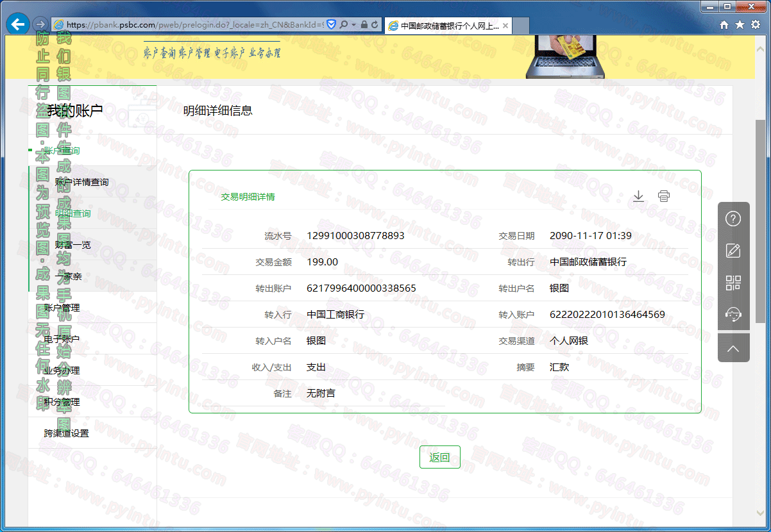The width and height of the screenshot is (771, 532).
Task: Click the 中国邮政储蓄银行 transfer-out bank value
Action: (588, 262)
